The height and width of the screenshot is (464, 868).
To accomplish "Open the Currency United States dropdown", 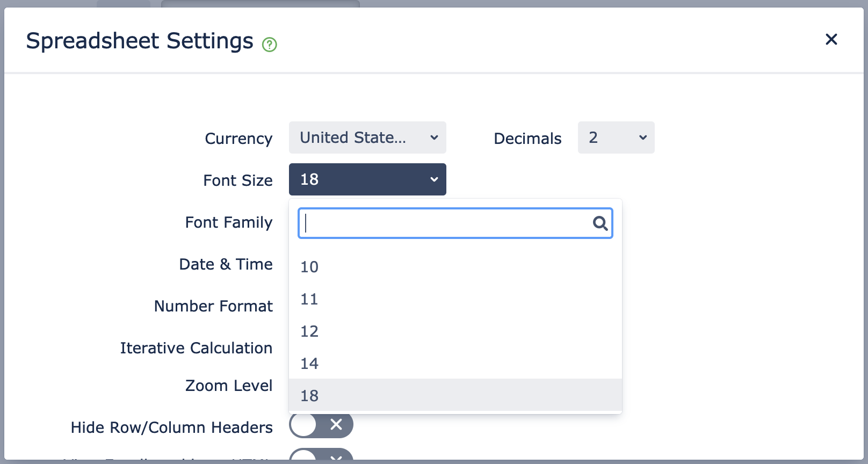I will (367, 137).
